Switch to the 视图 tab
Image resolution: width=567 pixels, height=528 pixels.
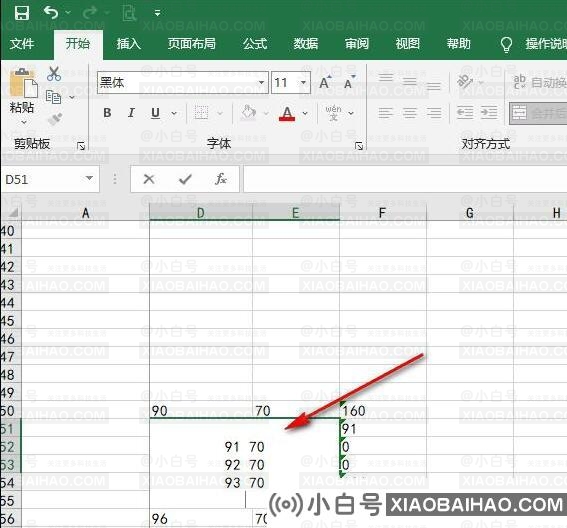[x=408, y=44]
